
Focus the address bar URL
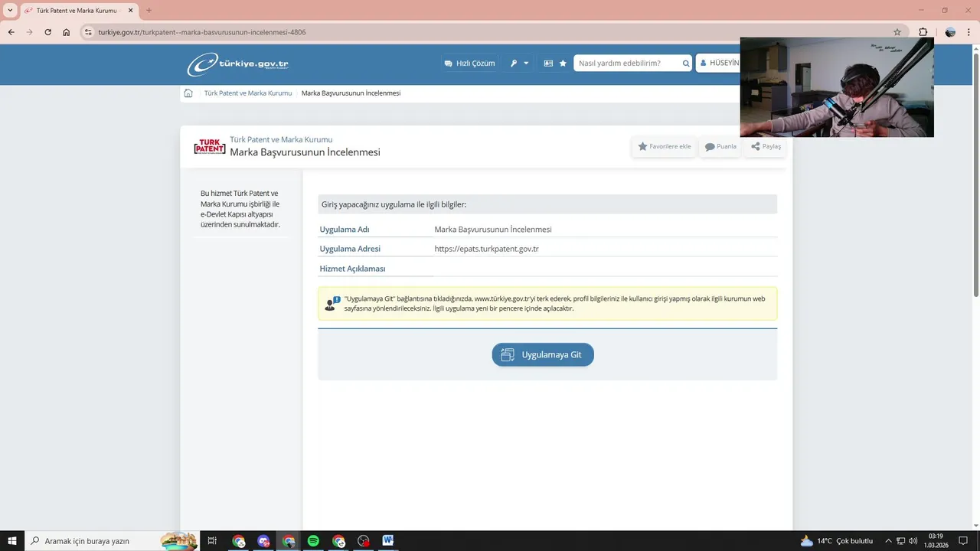[x=202, y=32]
